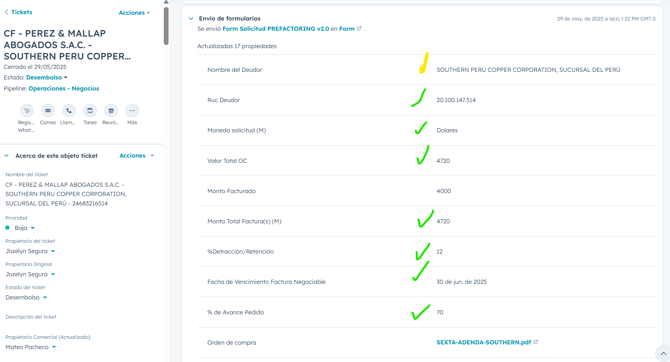
Task: Open Estado del ticket Desembolso dropdown
Action: tap(26, 297)
